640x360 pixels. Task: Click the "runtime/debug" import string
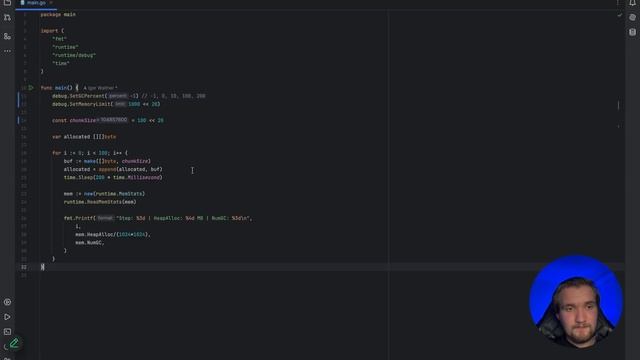(x=74, y=55)
